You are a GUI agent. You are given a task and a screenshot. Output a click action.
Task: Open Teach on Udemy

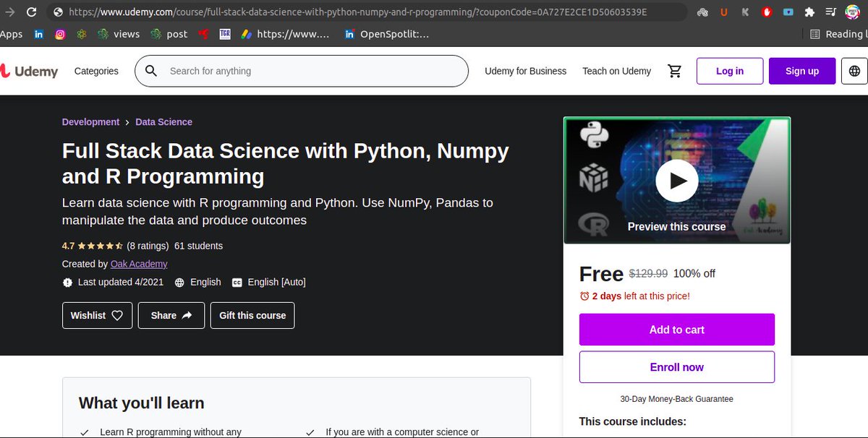(617, 71)
